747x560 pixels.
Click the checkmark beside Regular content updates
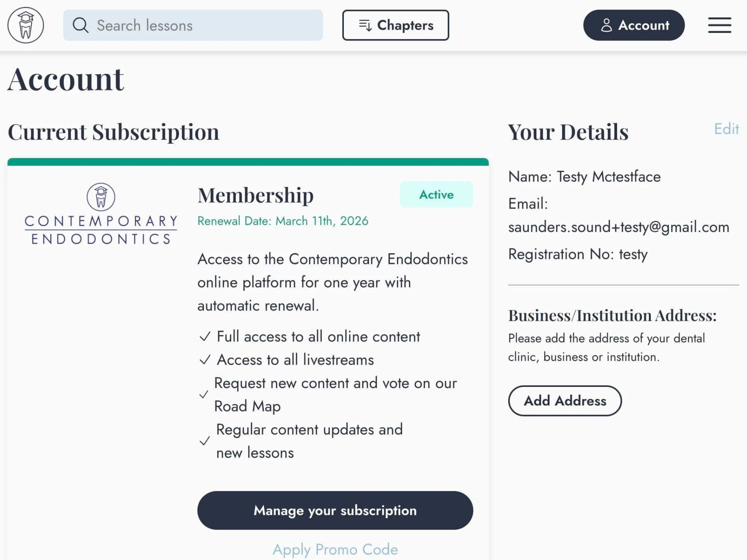pyautogui.click(x=205, y=441)
